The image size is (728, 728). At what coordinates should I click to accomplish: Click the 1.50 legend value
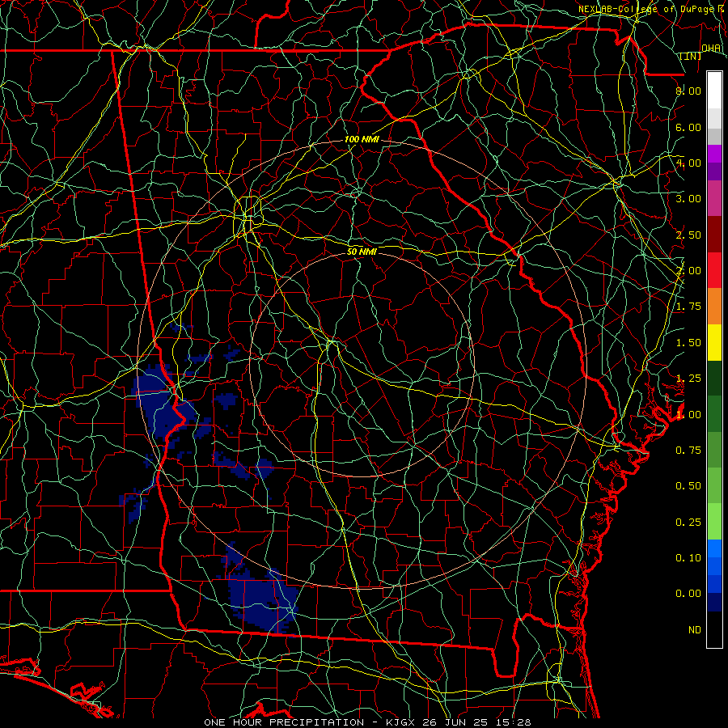(x=688, y=343)
